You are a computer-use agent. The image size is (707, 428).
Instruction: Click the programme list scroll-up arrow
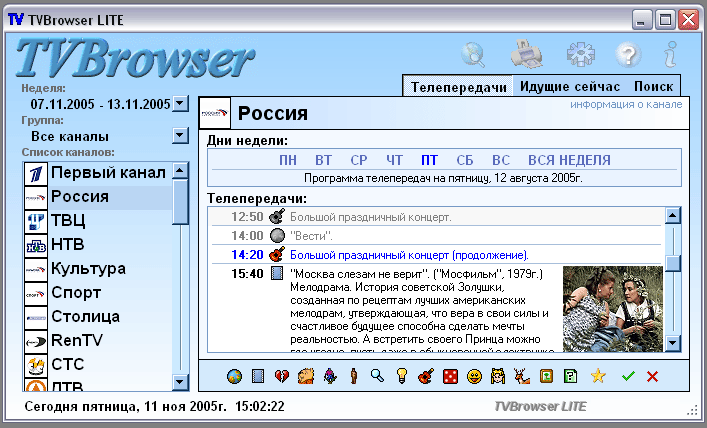point(673,216)
